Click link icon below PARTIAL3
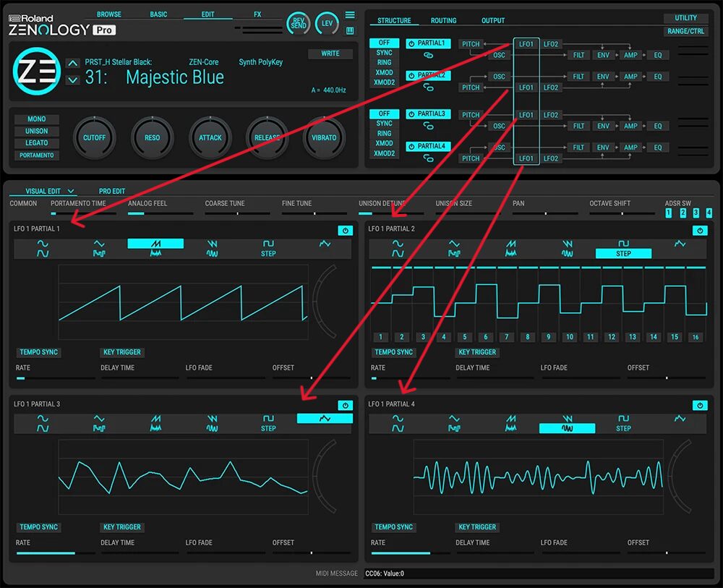 (428, 126)
